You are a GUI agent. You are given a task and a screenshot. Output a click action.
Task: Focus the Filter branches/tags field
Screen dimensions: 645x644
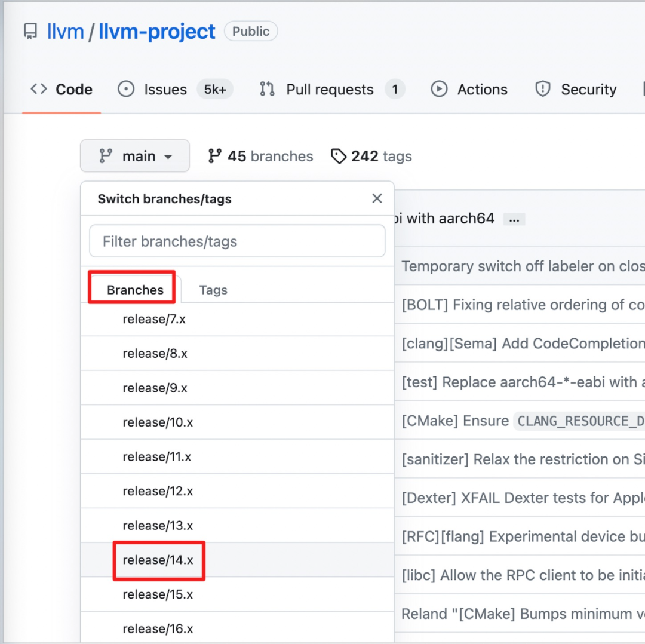coord(237,241)
